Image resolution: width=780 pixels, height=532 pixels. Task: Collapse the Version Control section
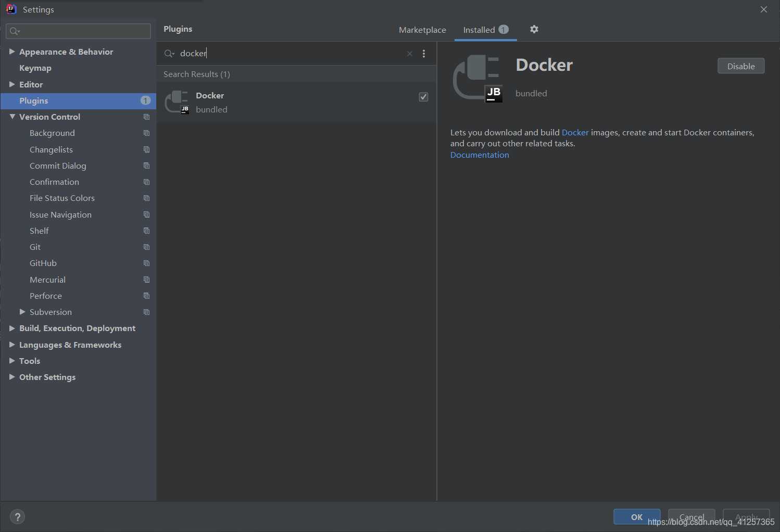[12, 117]
